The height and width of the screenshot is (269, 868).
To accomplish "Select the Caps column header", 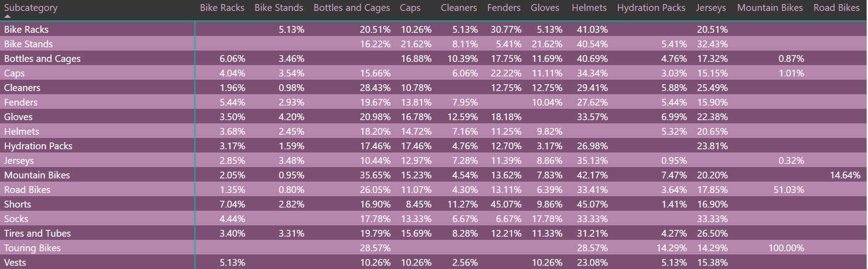I will tap(410, 8).
